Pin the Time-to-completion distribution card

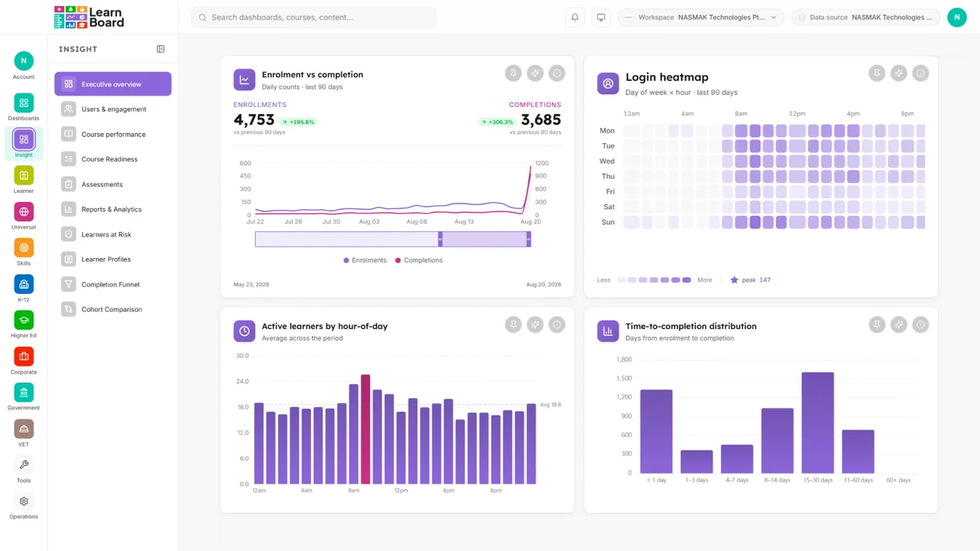(x=877, y=324)
